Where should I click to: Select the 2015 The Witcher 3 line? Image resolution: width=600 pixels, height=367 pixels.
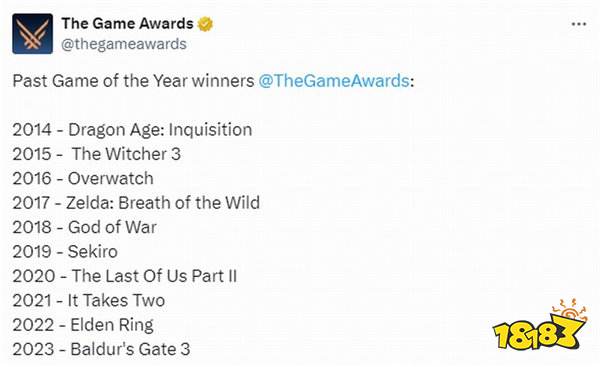[x=97, y=154]
